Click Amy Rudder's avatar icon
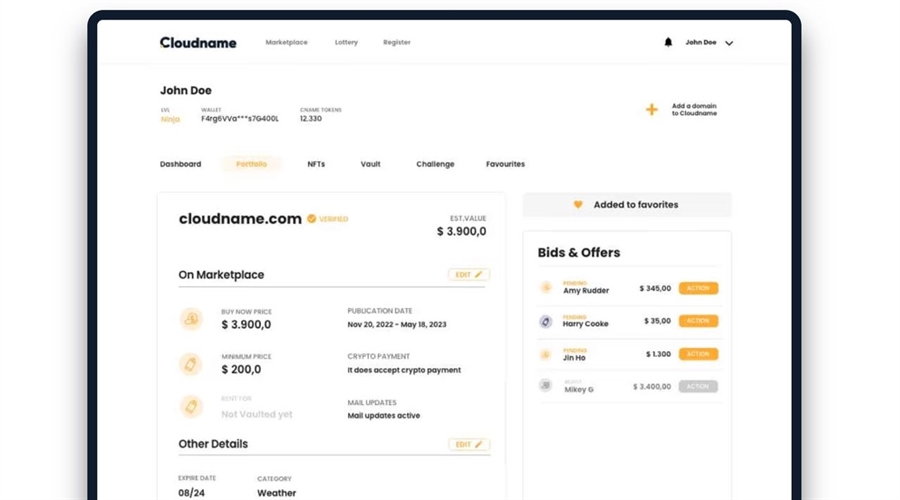 pos(546,288)
